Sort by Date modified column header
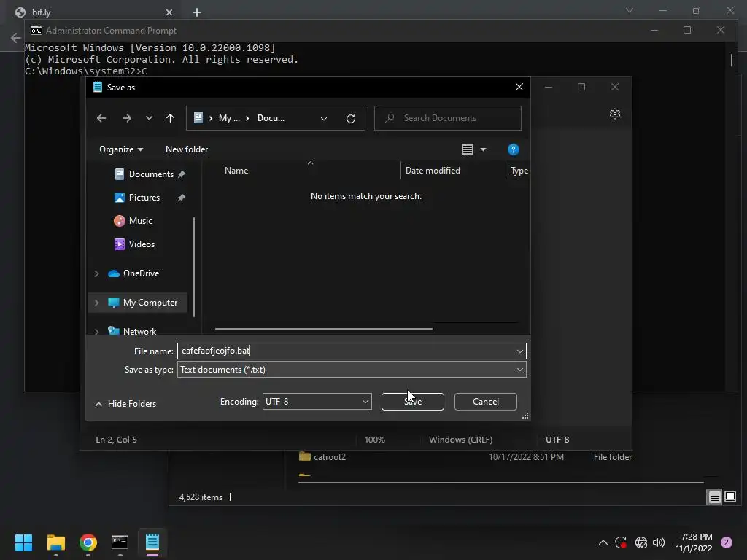Image resolution: width=747 pixels, height=560 pixels. (433, 171)
